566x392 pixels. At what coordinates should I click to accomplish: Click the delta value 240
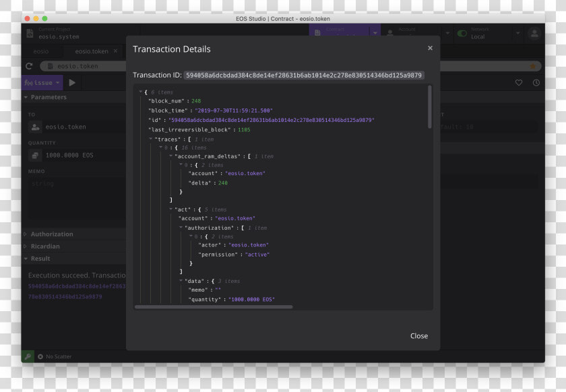coord(223,183)
